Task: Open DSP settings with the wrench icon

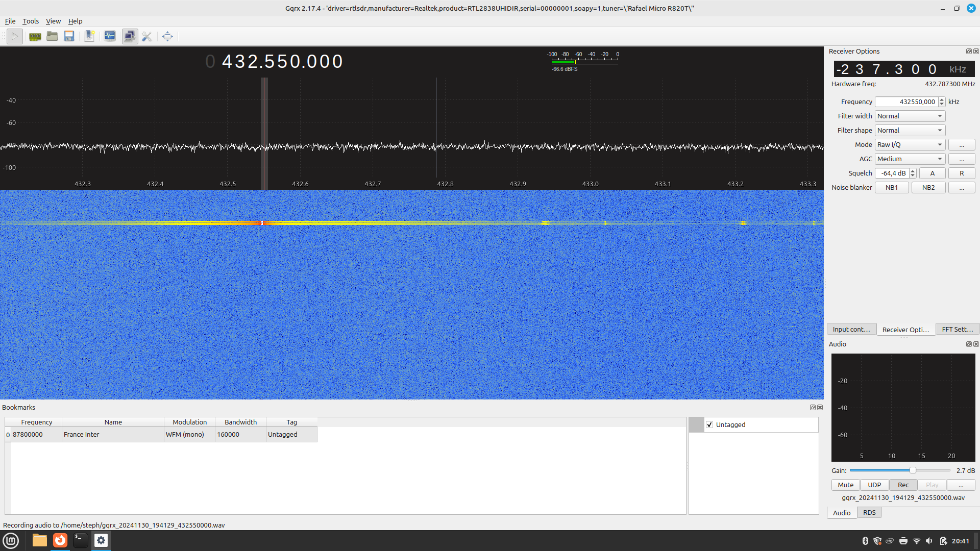Action: tap(147, 36)
